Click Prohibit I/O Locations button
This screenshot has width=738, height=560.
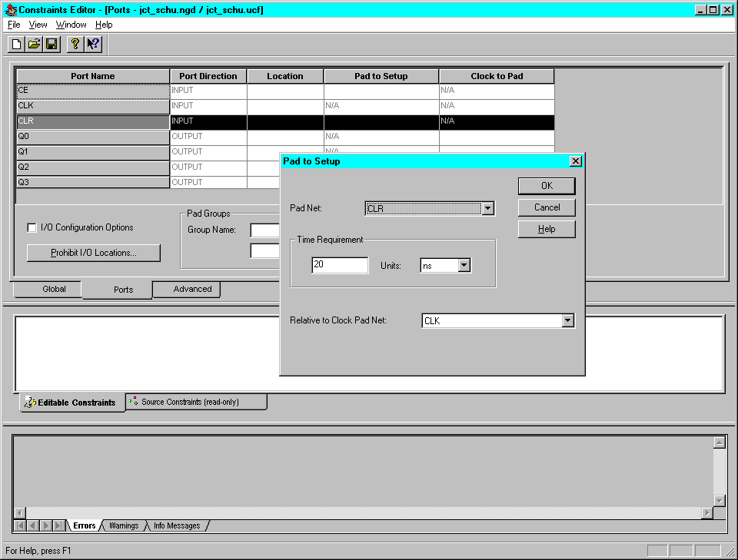coord(94,253)
